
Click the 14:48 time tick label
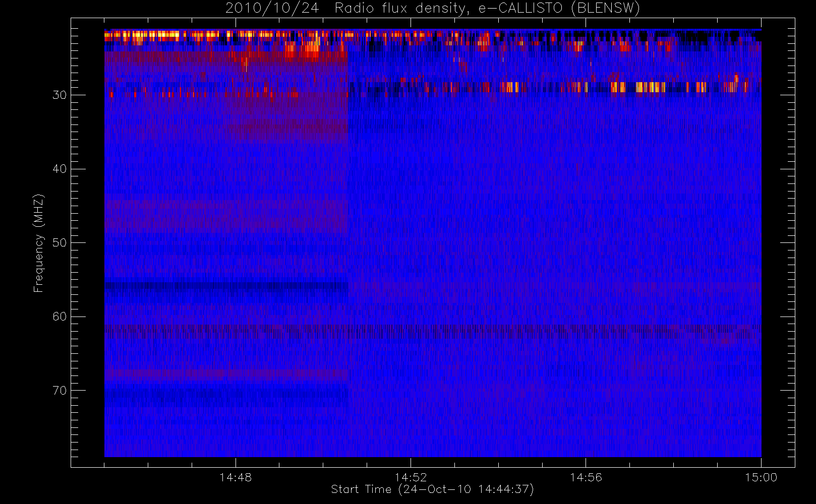pyautogui.click(x=236, y=477)
